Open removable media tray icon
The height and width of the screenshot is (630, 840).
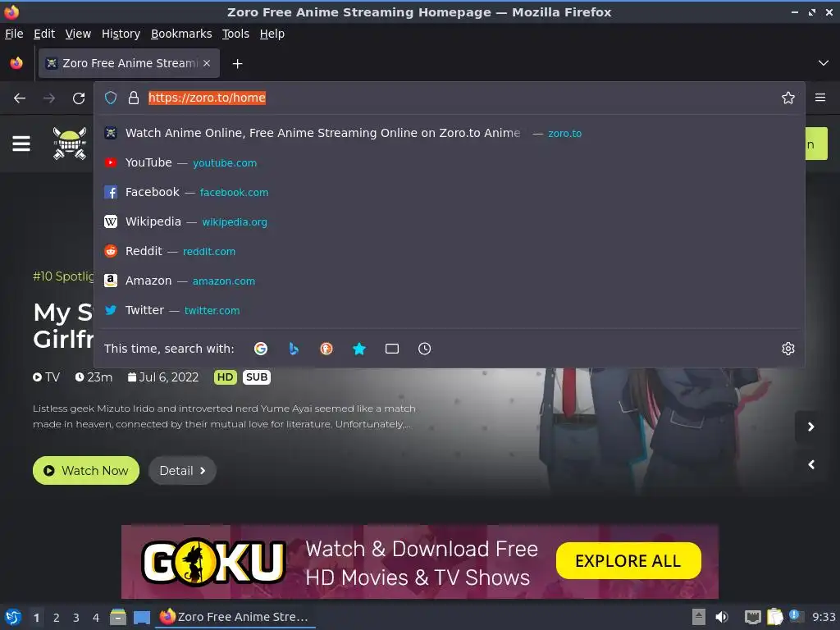point(699,617)
